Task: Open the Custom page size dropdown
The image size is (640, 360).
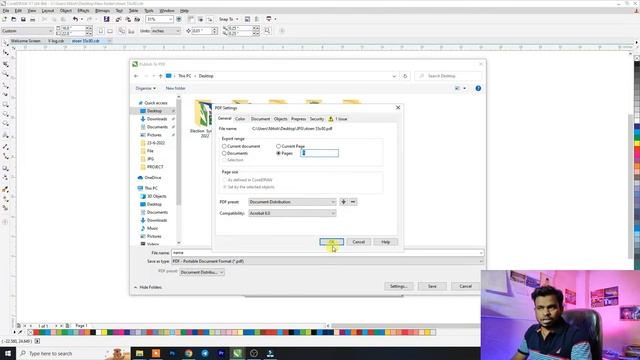Action: pyautogui.click(x=27, y=31)
